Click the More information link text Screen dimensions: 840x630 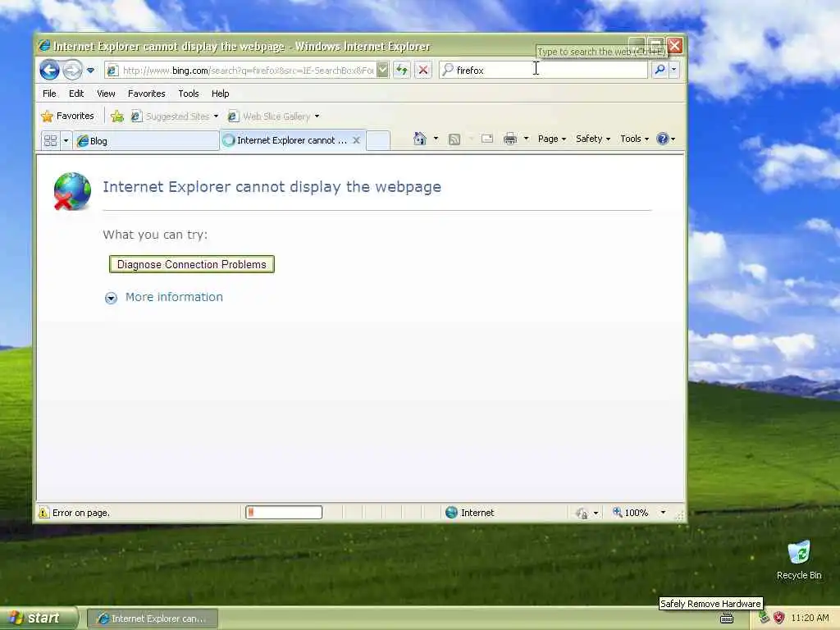[x=174, y=297]
